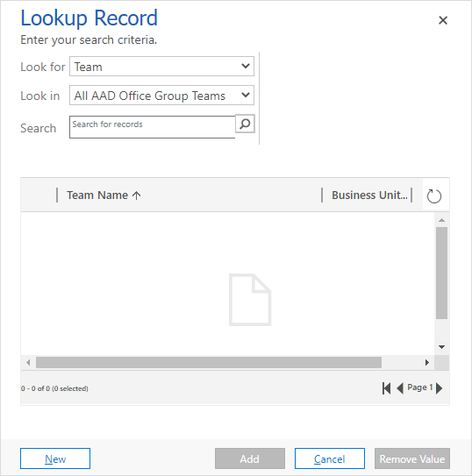Focus the Search for records field
Screen dimensions: 472x476
(x=152, y=127)
